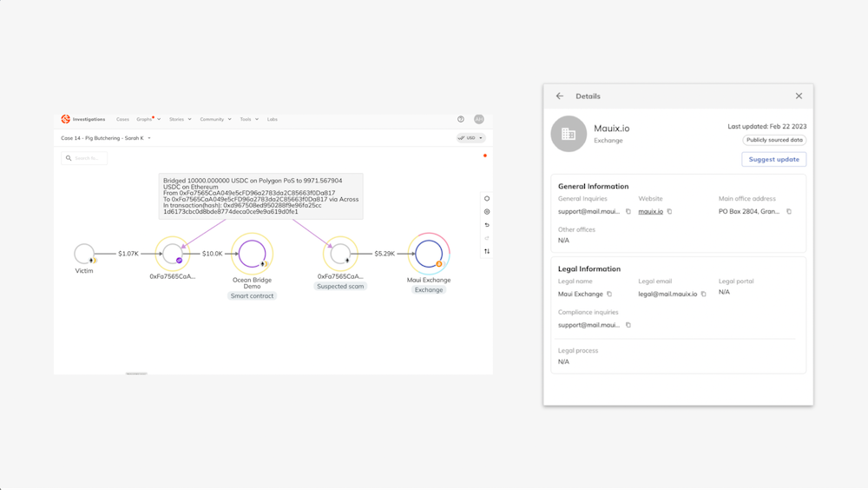Click the graph search input field
This screenshot has height=490, width=868.
click(89, 158)
